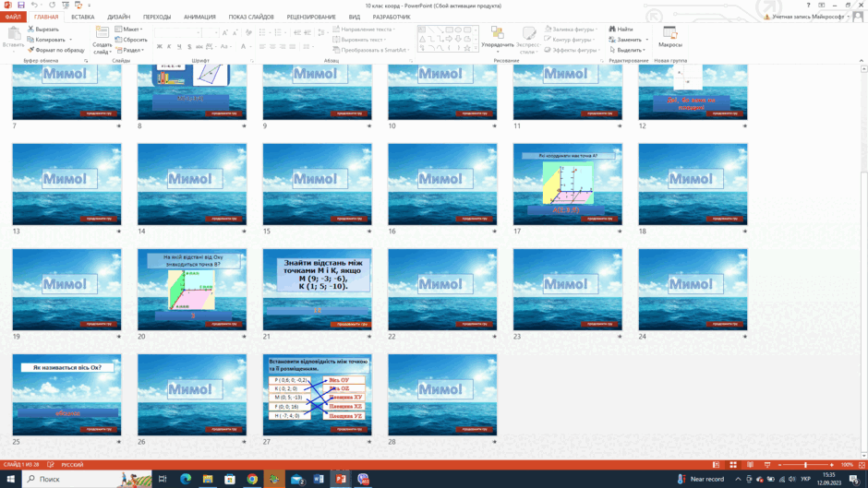The image size is (868, 488).
Task: Open Word from the taskbar
Action: 319,479
